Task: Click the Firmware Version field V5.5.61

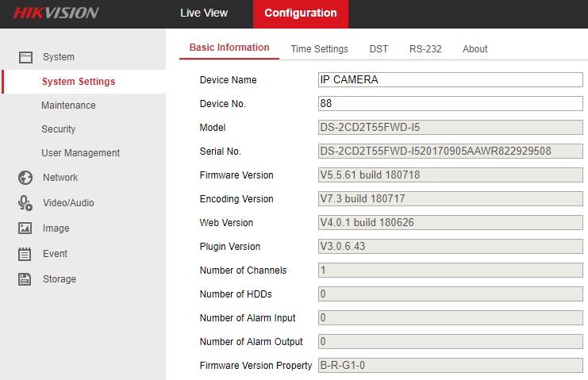Action: click(451, 175)
